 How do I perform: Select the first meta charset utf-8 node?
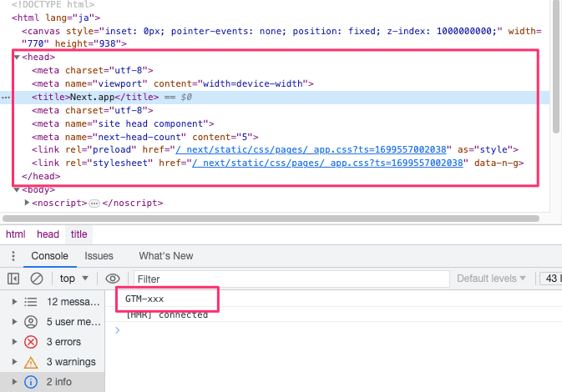93,71
